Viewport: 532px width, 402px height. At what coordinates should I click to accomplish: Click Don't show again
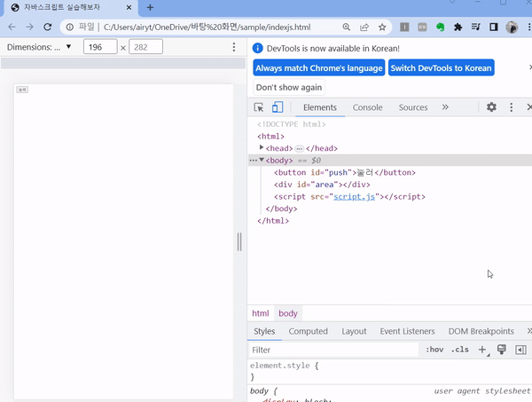click(289, 88)
